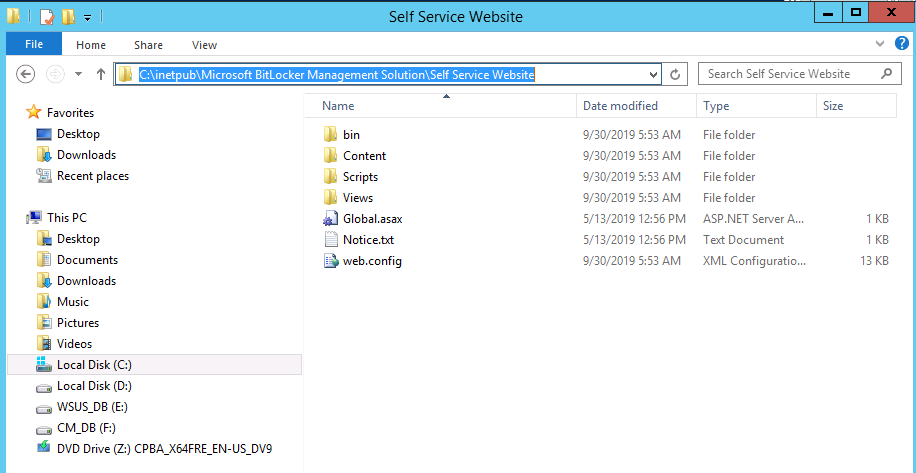The width and height of the screenshot is (916, 473).
Task: Click the Properties quick access icon
Action: tap(46, 16)
